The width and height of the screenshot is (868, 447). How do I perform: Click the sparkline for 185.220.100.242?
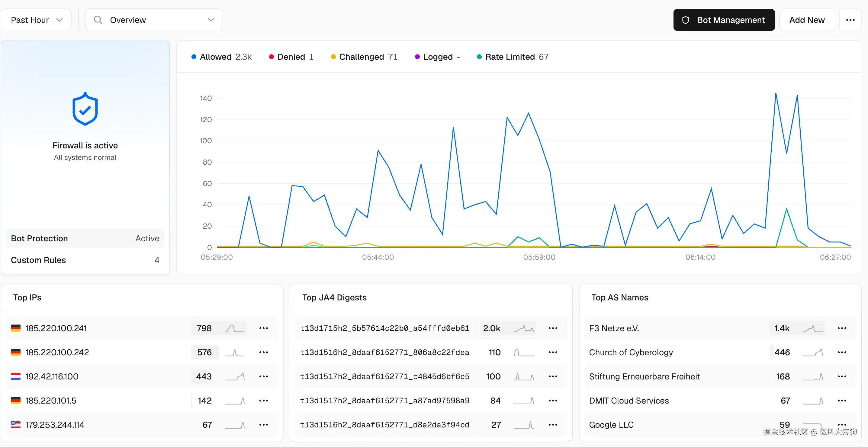pyautogui.click(x=235, y=352)
